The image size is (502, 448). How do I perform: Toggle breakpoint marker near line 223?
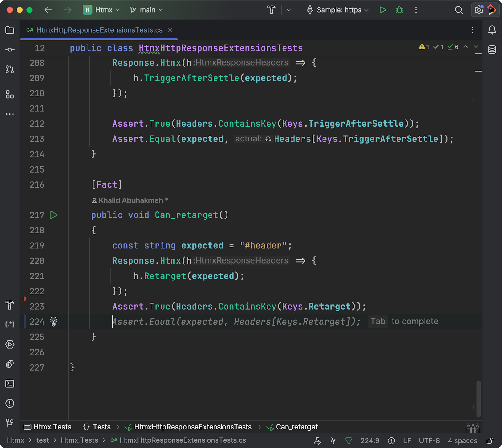tap(25, 299)
